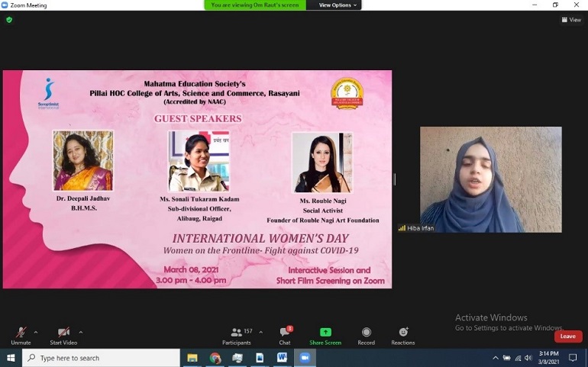Open the Windows notification center
The image size is (588, 367).
coord(573,358)
